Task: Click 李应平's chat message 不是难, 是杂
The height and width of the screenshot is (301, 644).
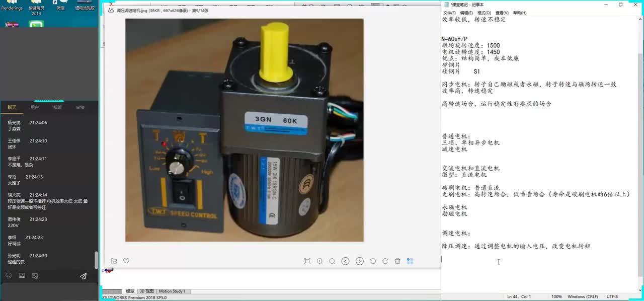Action: pyautogui.click(x=20, y=165)
